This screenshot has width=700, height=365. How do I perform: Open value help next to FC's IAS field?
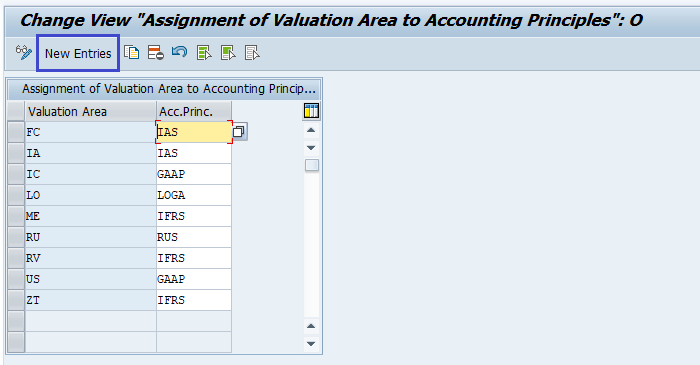(239, 132)
